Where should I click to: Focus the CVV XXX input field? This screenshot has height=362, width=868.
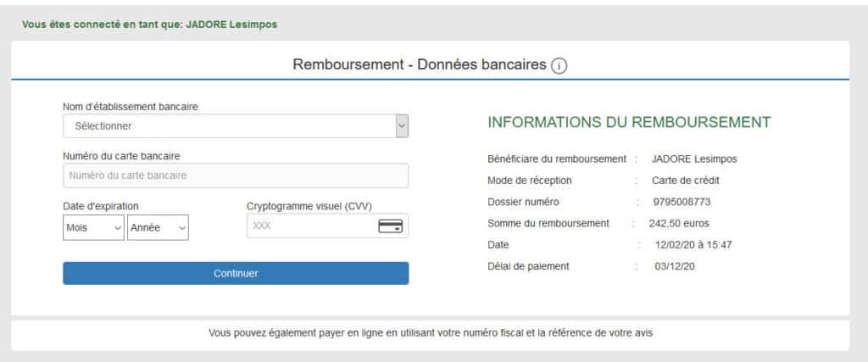point(328,226)
